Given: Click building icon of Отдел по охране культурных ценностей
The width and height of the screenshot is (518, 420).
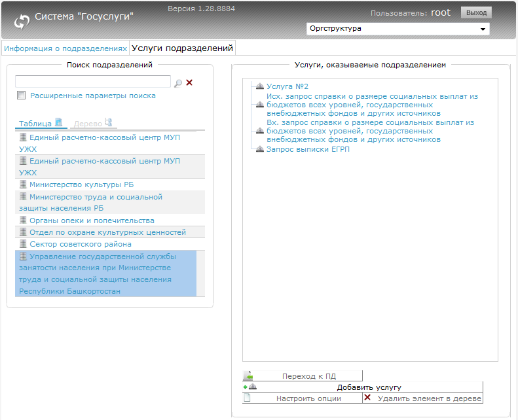Looking at the screenshot, I should (23, 232).
